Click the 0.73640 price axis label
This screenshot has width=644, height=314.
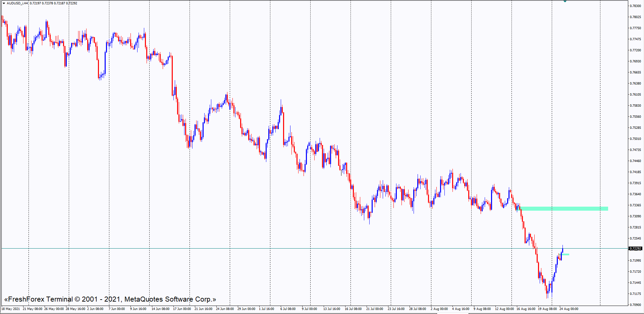636,194
